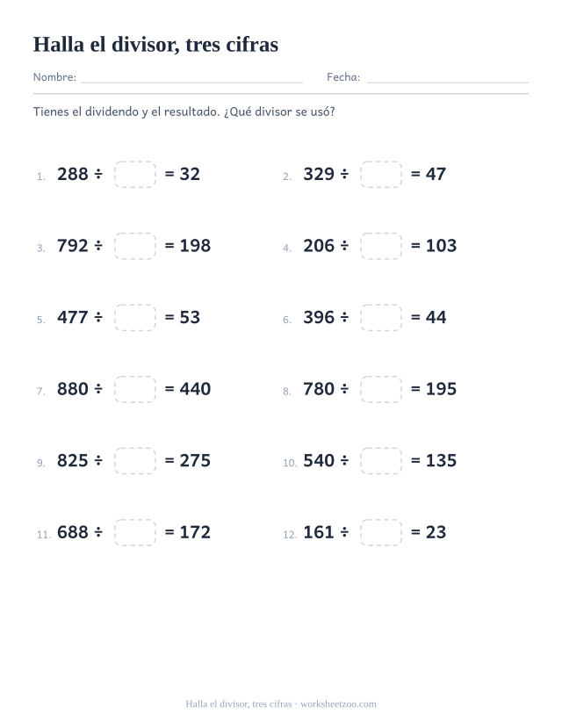562x728 pixels.
Task: Select answer box for 540 ÷ problem
Action: point(381,461)
